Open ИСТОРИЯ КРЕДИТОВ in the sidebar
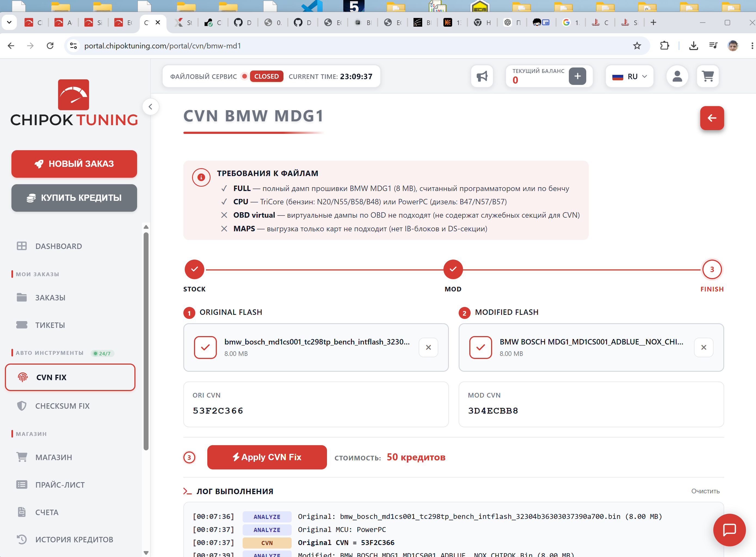Image resolution: width=756 pixels, height=557 pixels. coord(74,540)
